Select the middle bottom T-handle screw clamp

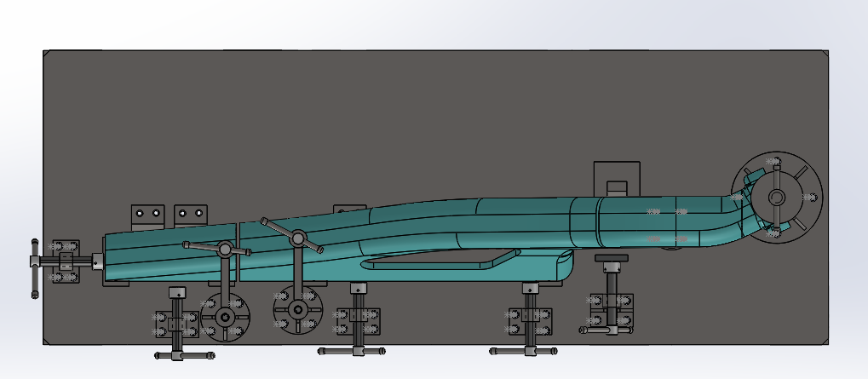point(352,351)
